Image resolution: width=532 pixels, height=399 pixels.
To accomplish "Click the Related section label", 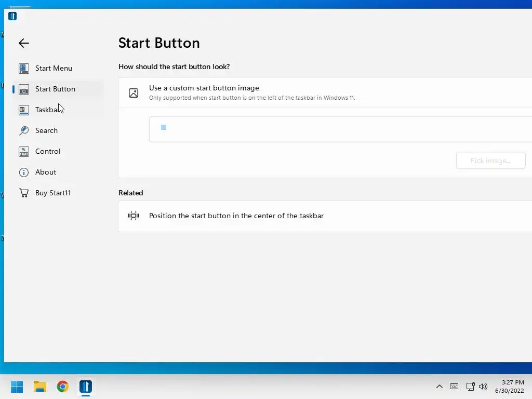I will (130, 193).
